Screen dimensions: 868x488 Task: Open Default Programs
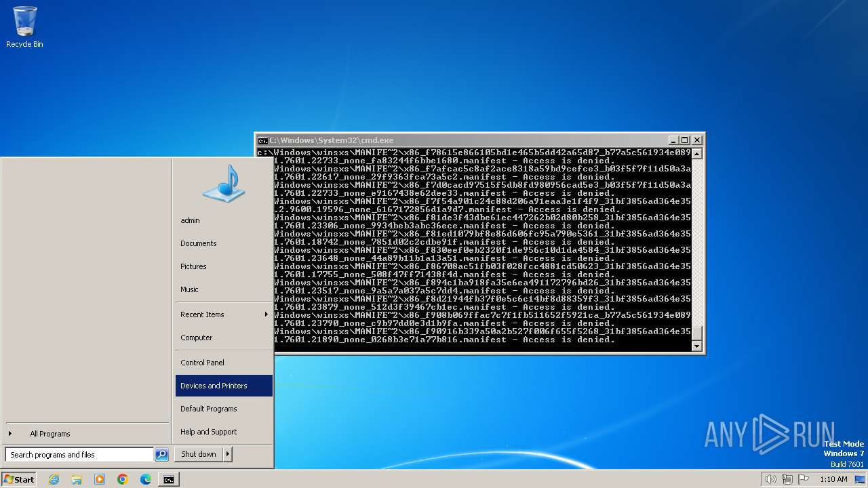click(x=224, y=409)
